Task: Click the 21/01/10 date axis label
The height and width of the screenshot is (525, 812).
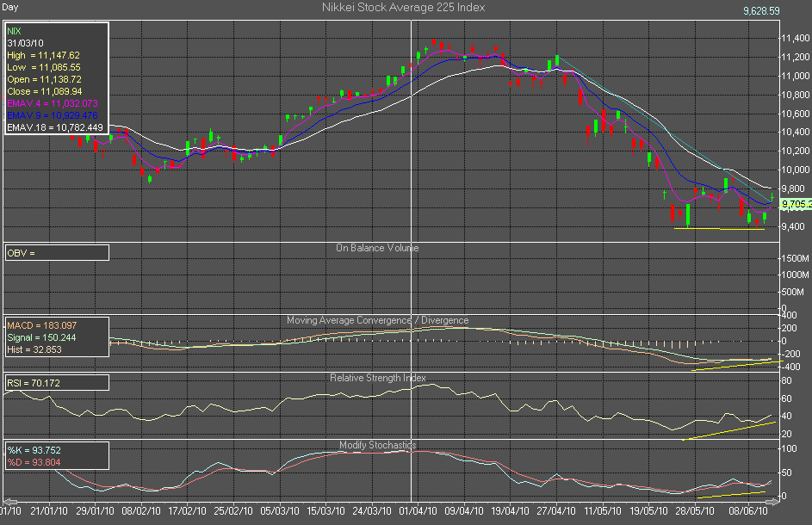Action: click(49, 511)
